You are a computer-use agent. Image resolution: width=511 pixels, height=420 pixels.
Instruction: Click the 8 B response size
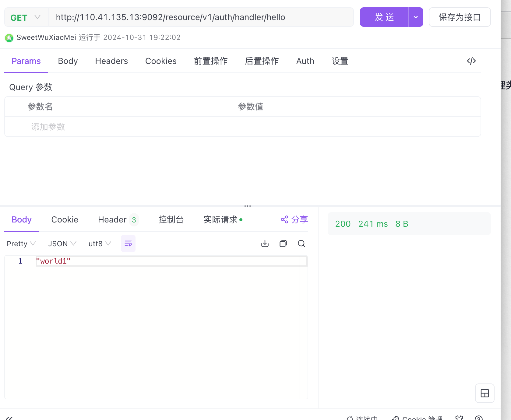click(402, 224)
